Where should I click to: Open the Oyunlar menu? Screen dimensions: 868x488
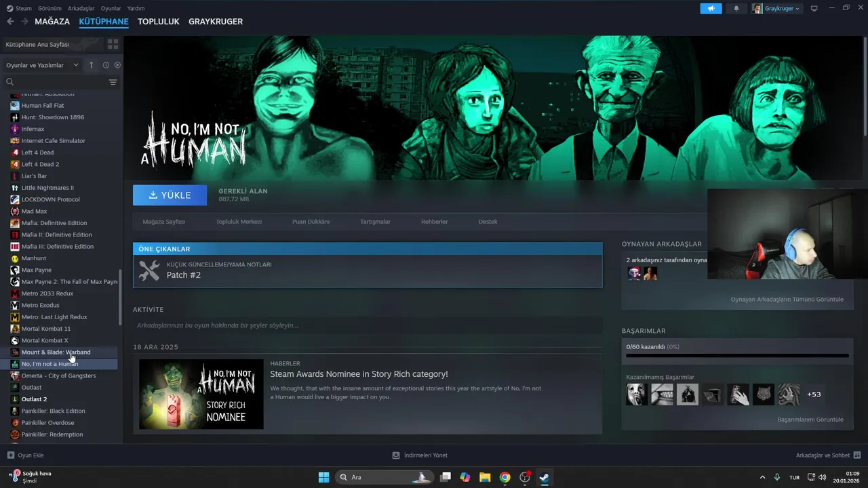point(111,8)
